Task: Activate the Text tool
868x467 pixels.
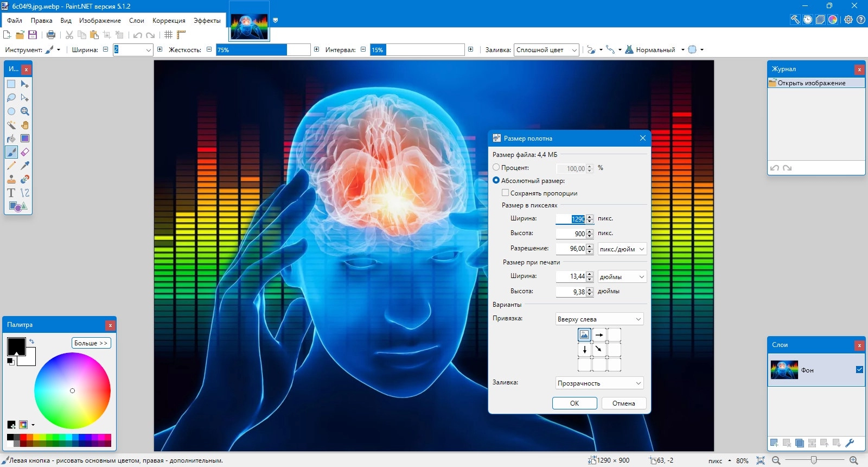Action: point(11,193)
